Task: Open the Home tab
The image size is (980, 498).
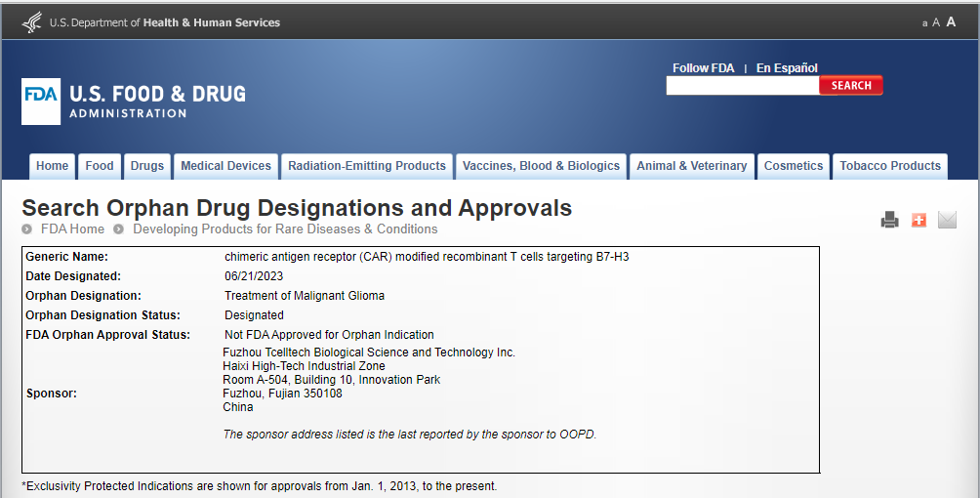Action: pyautogui.click(x=53, y=166)
